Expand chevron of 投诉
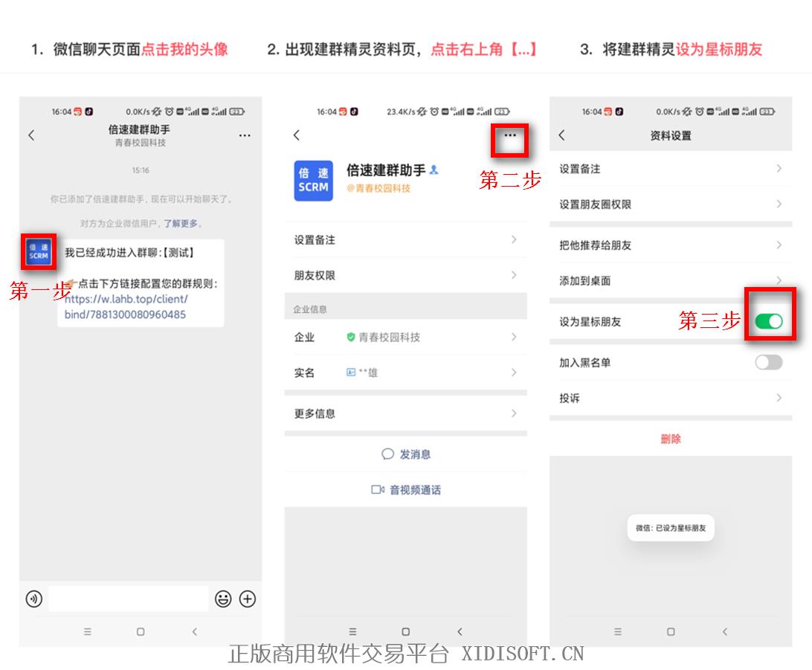The image size is (812, 670). tap(779, 398)
